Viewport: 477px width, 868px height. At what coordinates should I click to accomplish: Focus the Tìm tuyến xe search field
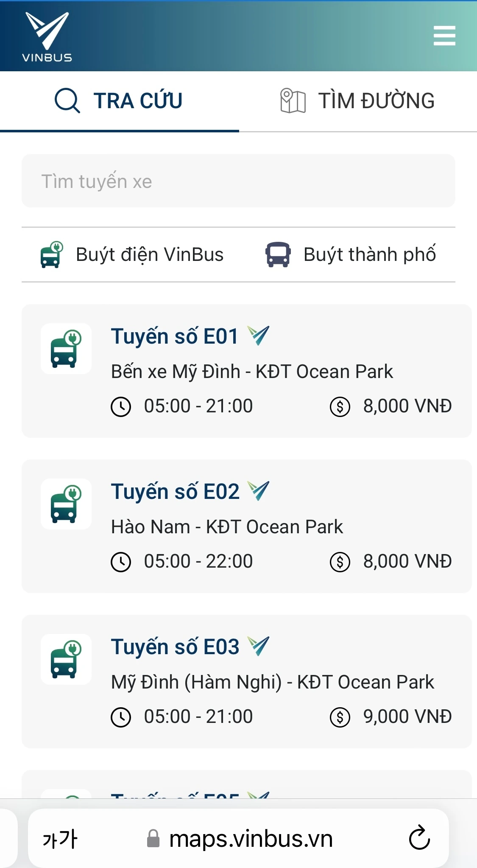tap(238, 181)
